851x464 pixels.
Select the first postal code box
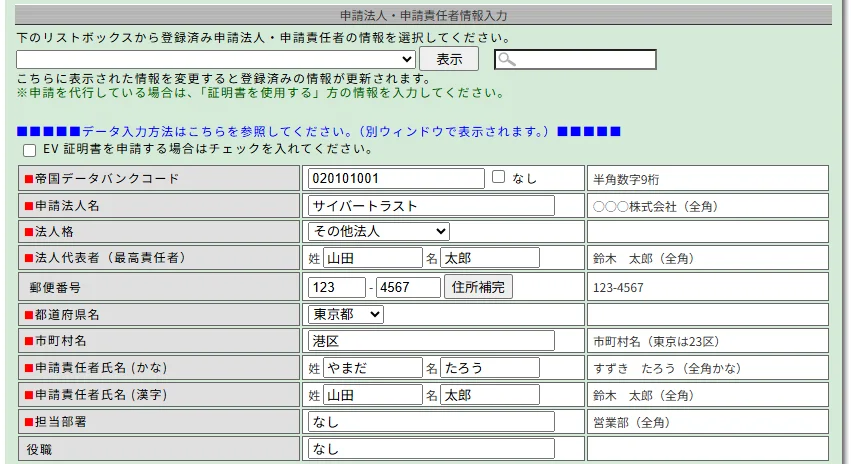pos(337,287)
